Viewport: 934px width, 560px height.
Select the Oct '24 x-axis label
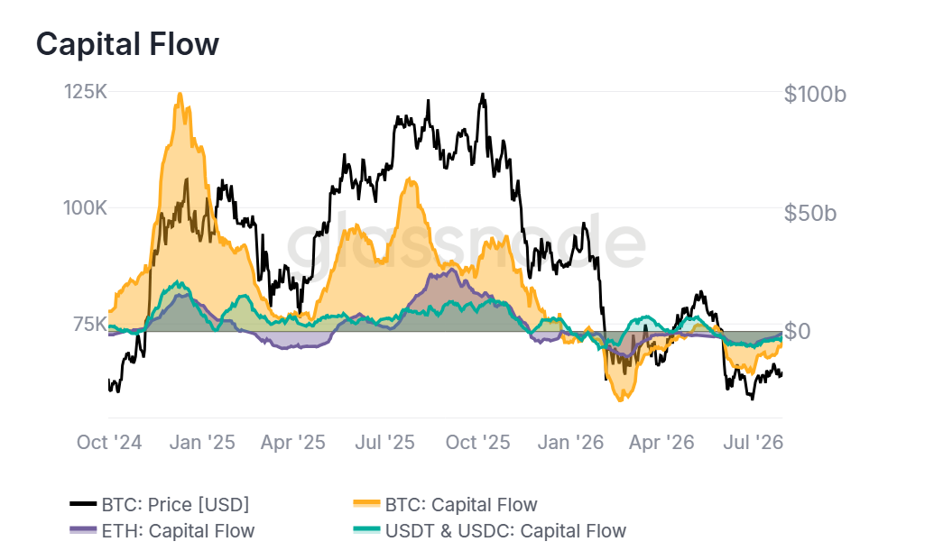109,442
